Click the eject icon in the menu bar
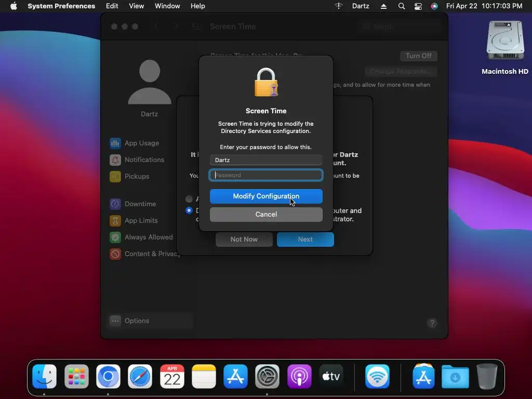 click(x=383, y=6)
